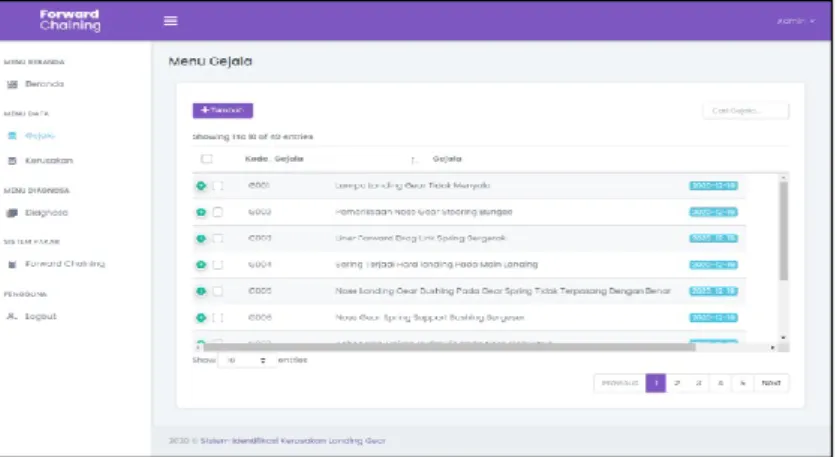
Task: Select page 3 in pagination
Action: (x=699, y=383)
